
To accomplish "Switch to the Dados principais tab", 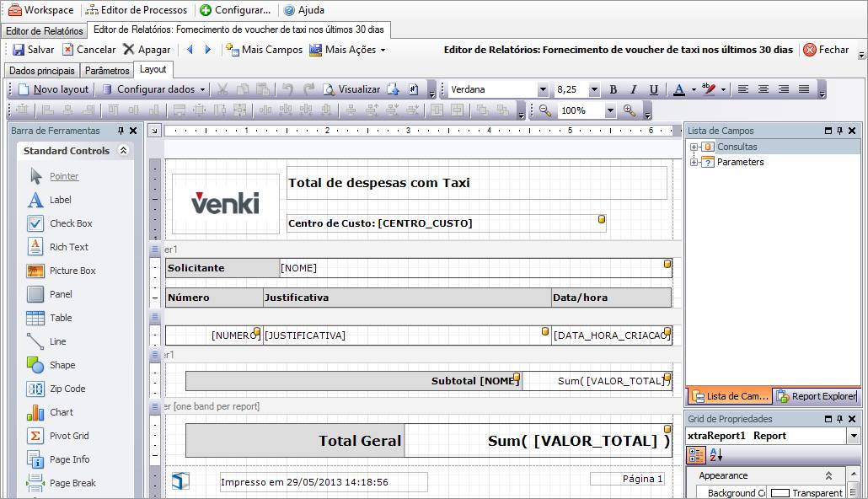I will 41,70.
